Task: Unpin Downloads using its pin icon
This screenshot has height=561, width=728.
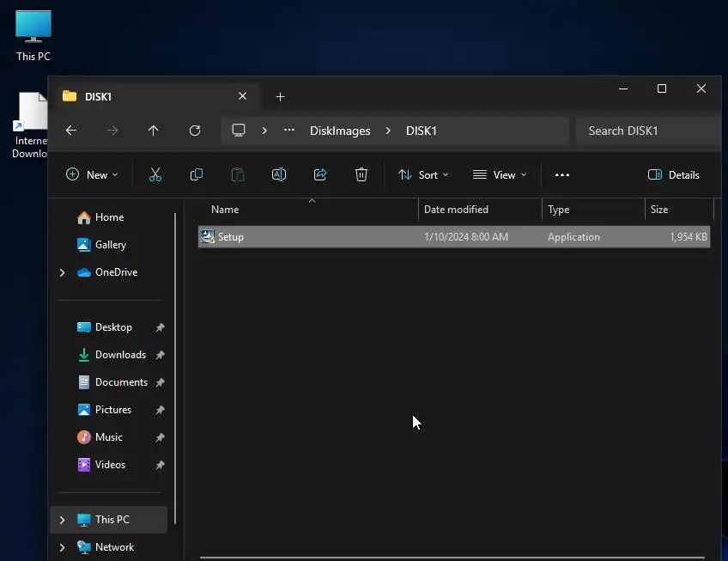Action: pos(161,355)
